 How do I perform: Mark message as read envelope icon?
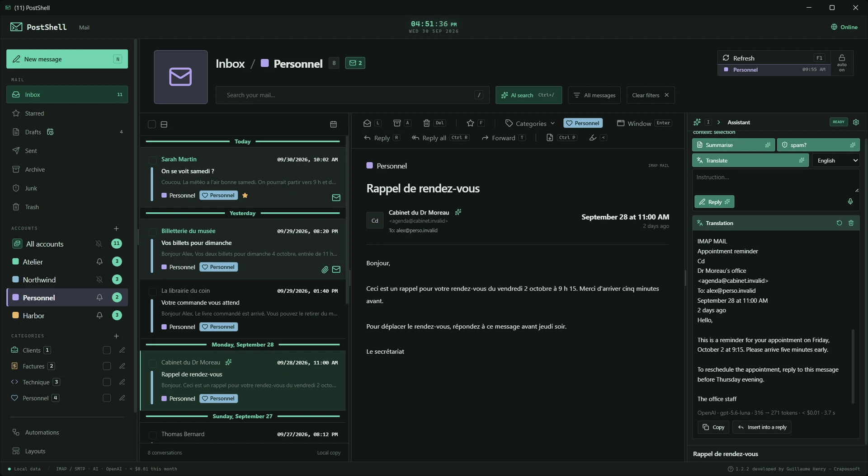coord(367,123)
